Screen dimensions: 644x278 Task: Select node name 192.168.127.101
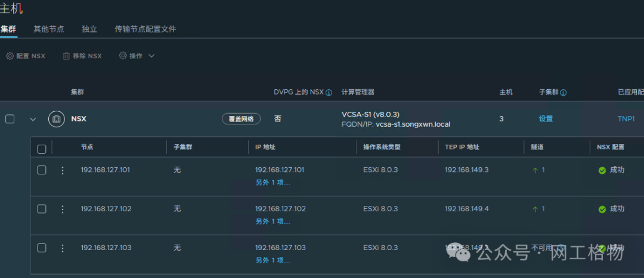click(x=106, y=170)
